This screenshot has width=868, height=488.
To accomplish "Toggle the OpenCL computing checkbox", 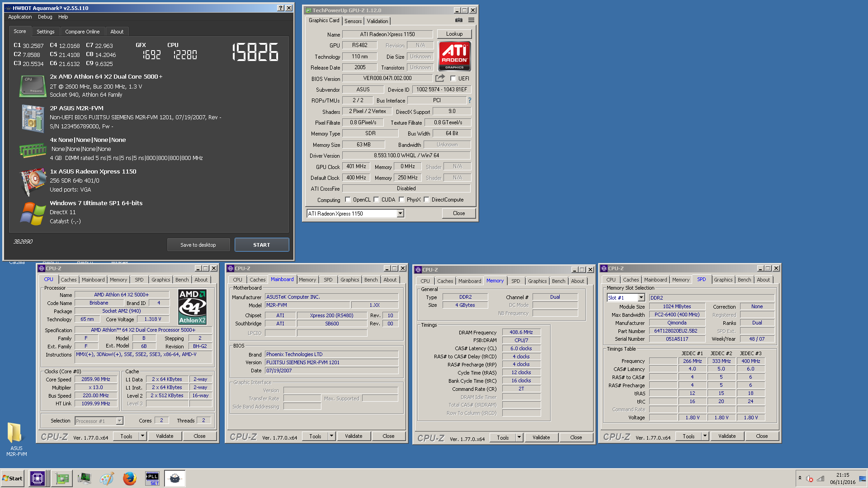I will click(347, 199).
